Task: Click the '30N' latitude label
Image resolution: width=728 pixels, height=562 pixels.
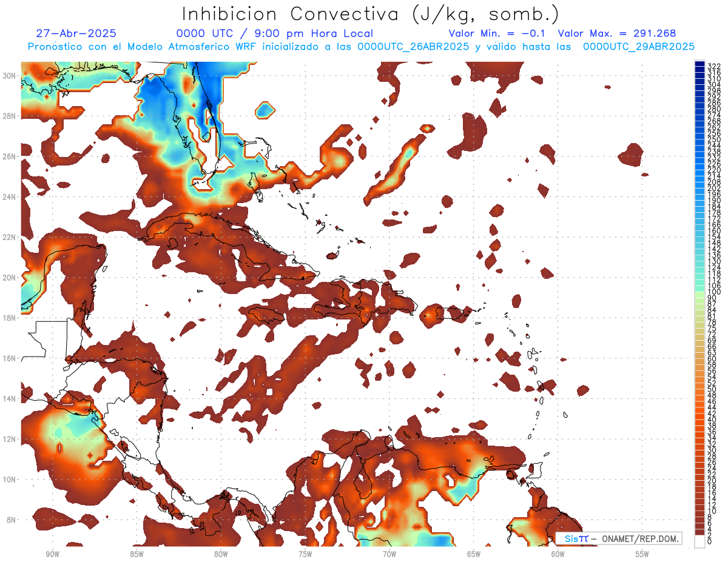Action: click(10, 75)
